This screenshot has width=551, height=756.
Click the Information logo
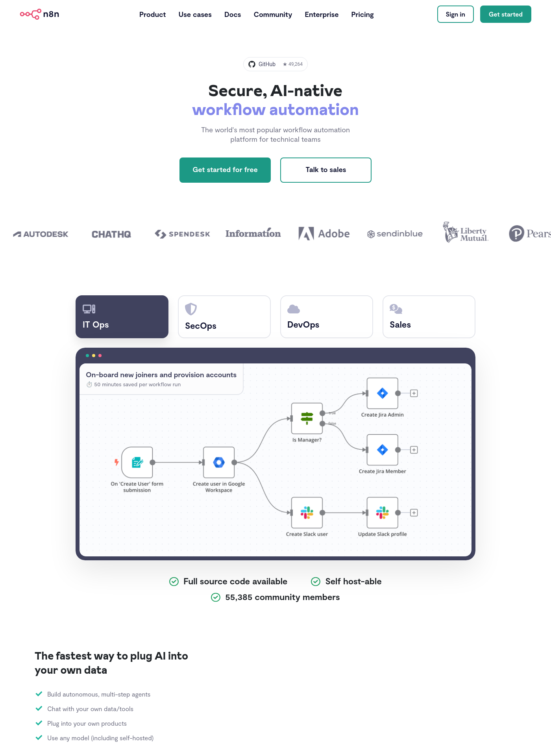coord(253,233)
